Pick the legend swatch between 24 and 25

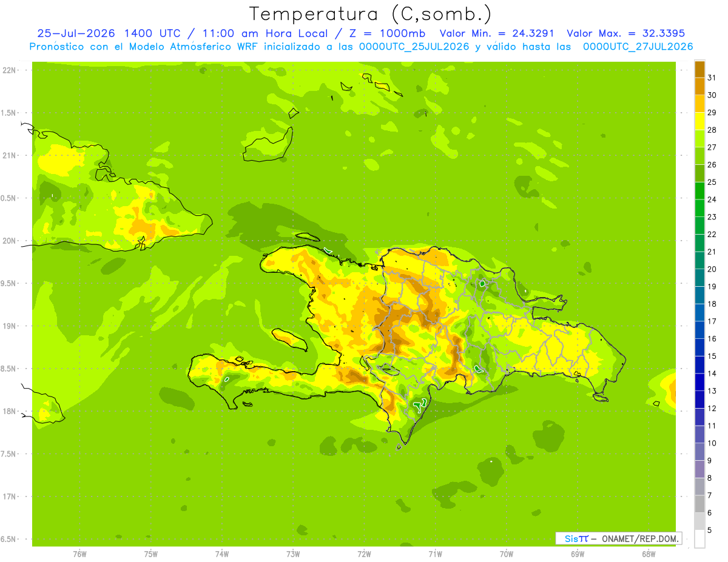699,191
